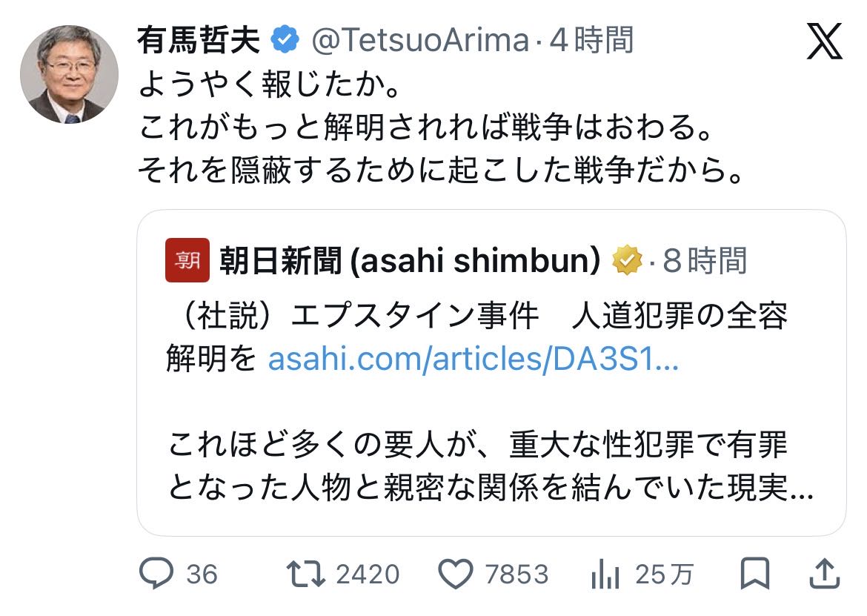This screenshot has width=867, height=616.
Task: Click the share upload icon
Action: tap(823, 574)
